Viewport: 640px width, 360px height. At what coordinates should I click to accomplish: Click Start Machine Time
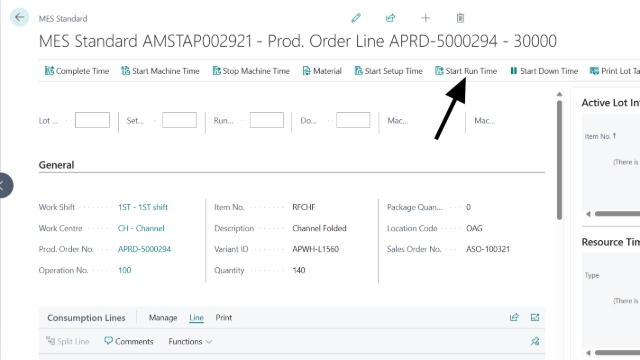160,71
